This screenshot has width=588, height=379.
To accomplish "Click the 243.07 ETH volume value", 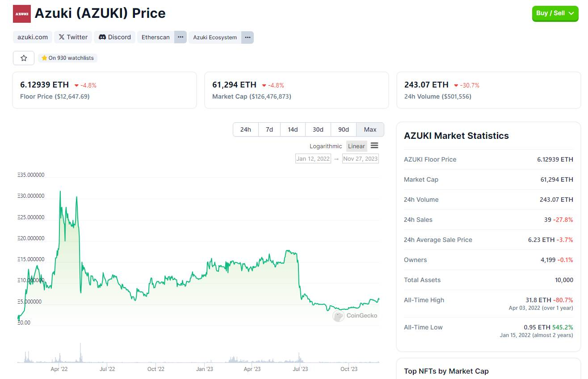I will (x=426, y=85).
